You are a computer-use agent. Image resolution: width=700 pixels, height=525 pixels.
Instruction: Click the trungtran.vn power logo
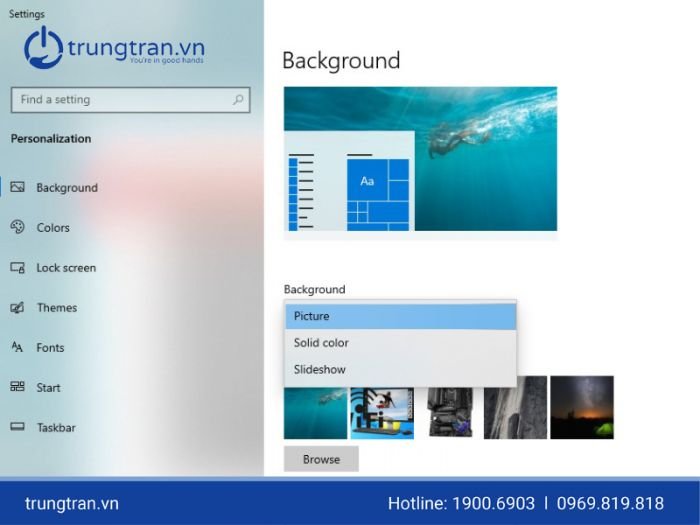(43, 47)
